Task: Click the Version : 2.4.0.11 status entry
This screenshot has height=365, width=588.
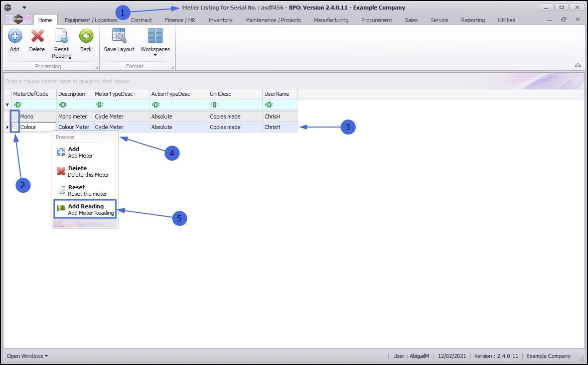Action: click(496, 355)
